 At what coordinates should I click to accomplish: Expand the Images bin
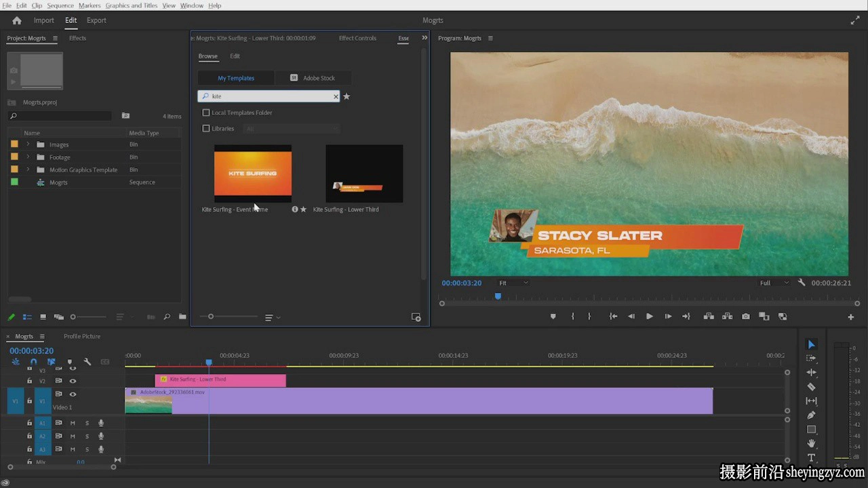point(28,144)
